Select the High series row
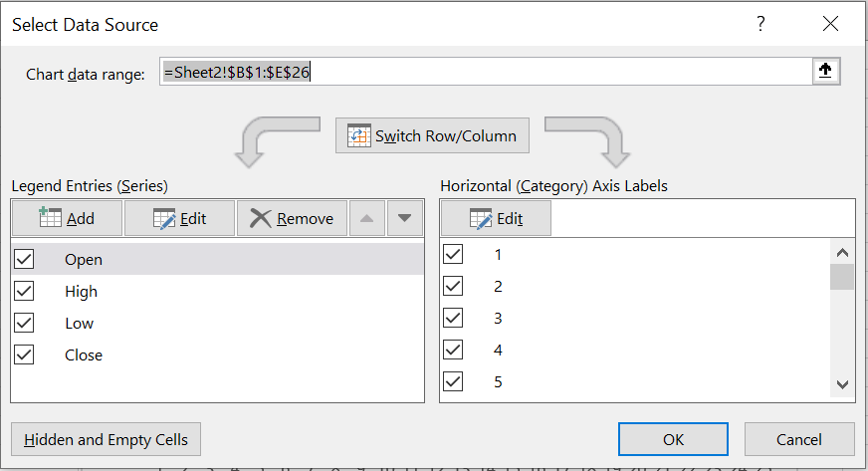The image size is (868, 471). [x=218, y=291]
